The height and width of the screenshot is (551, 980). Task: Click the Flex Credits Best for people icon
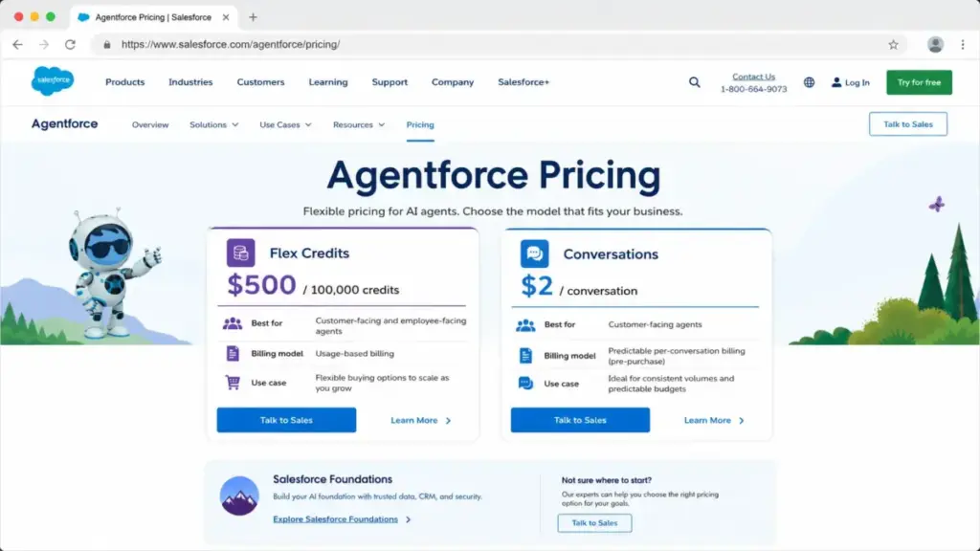tap(233, 323)
